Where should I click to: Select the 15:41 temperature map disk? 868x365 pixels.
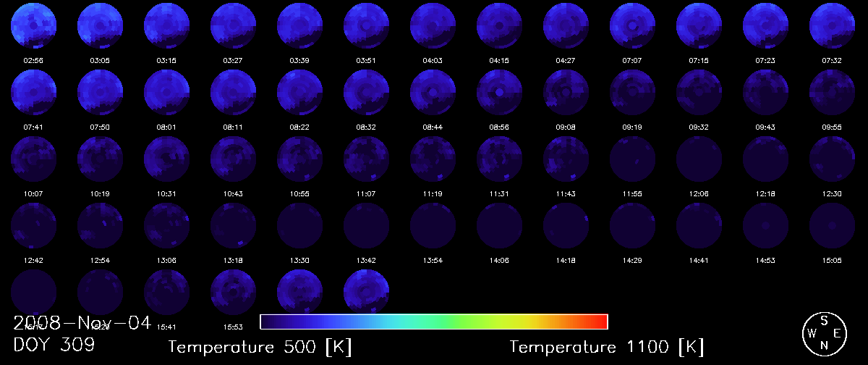(166, 293)
